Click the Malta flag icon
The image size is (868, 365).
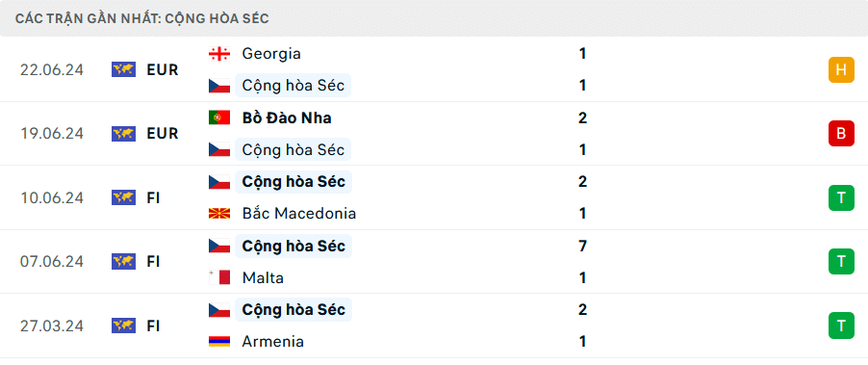[x=219, y=277]
